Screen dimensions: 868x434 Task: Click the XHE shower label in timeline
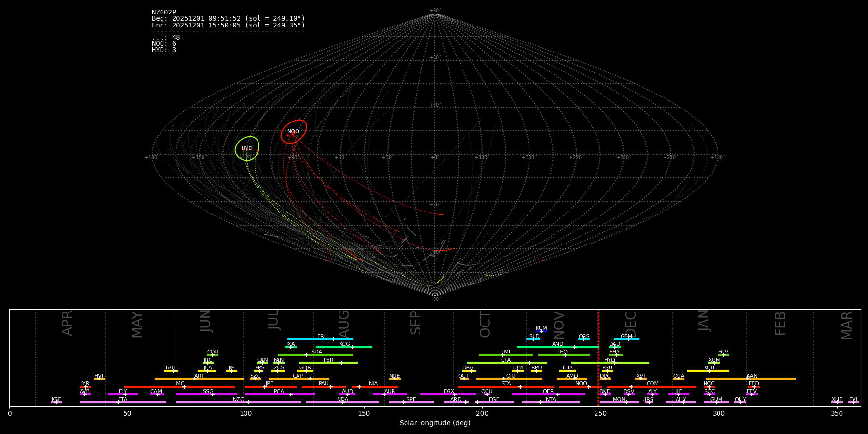[837, 400]
